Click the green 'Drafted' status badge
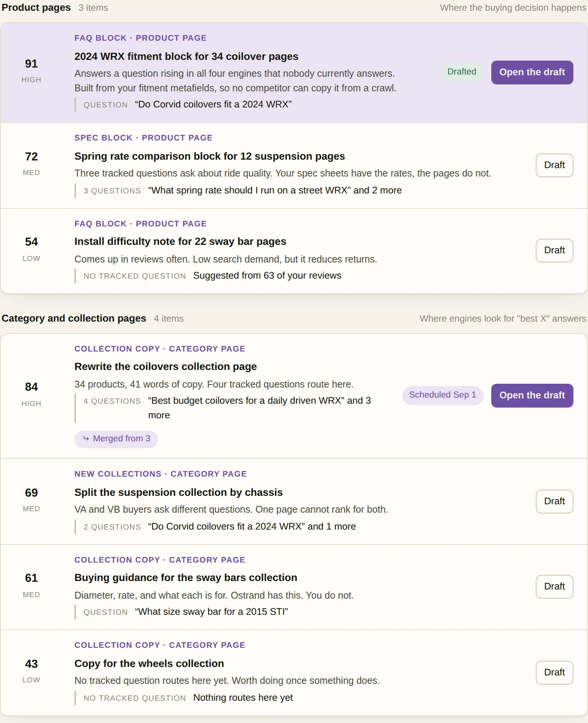This screenshot has height=723, width=588. pyautogui.click(x=461, y=72)
